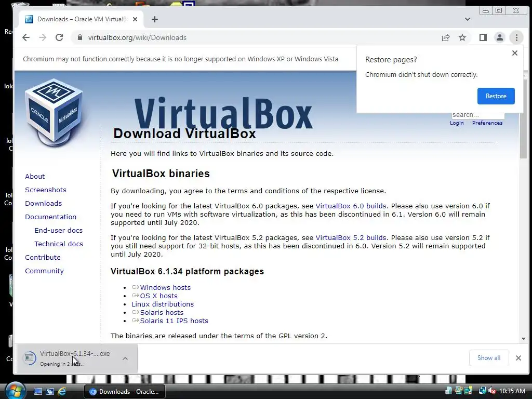This screenshot has height=399, width=532.
Task: Open the Preferences link
Action: pos(487,123)
